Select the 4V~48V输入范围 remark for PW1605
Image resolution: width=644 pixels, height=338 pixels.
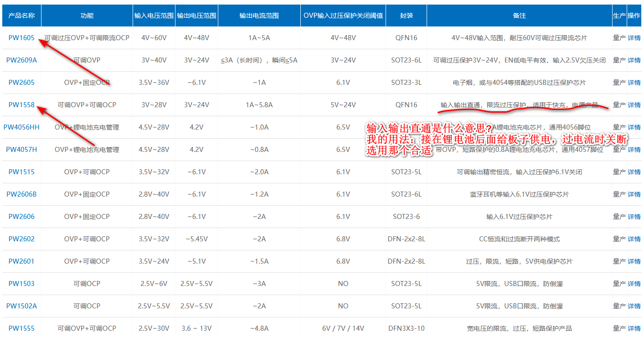(520, 38)
